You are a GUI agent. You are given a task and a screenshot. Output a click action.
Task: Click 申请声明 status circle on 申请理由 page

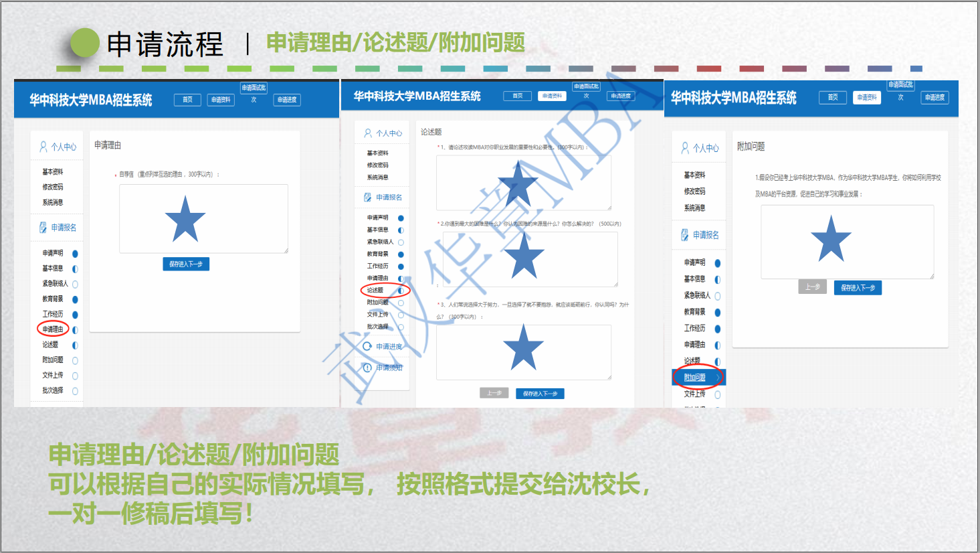[75, 254]
